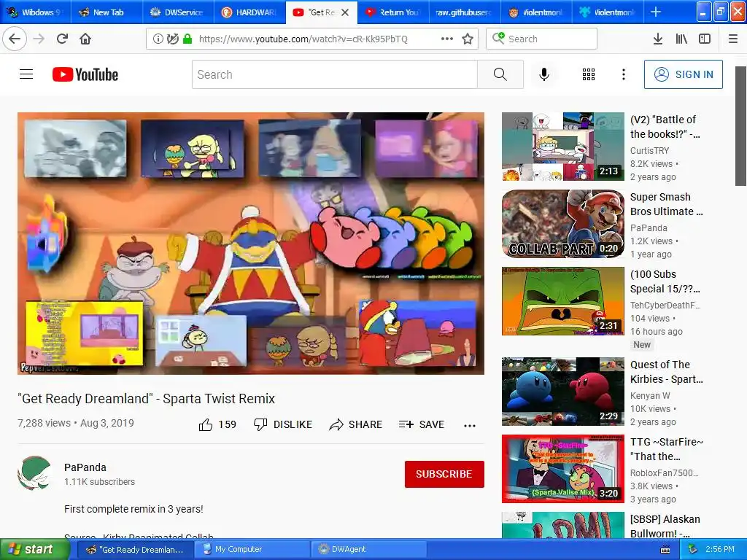Click the browser forward arrow
747x560 pixels.
pyautogui.click(x=39, y=39)
